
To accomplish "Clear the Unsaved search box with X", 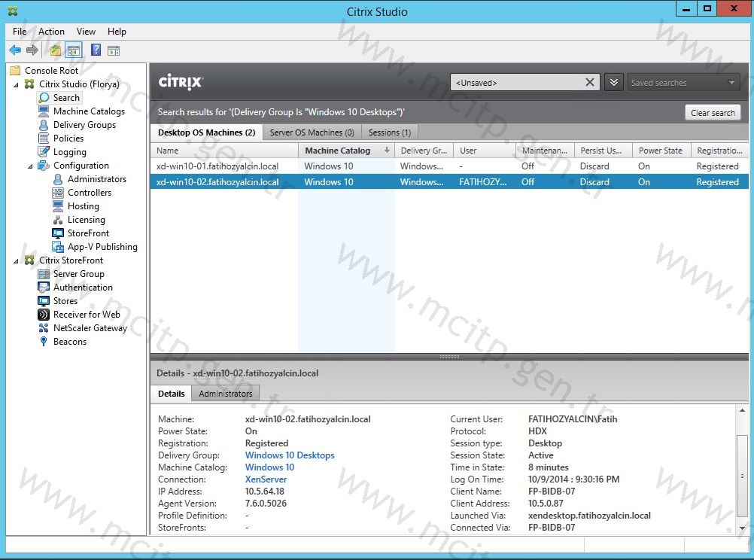I will [x=590, y=82].
